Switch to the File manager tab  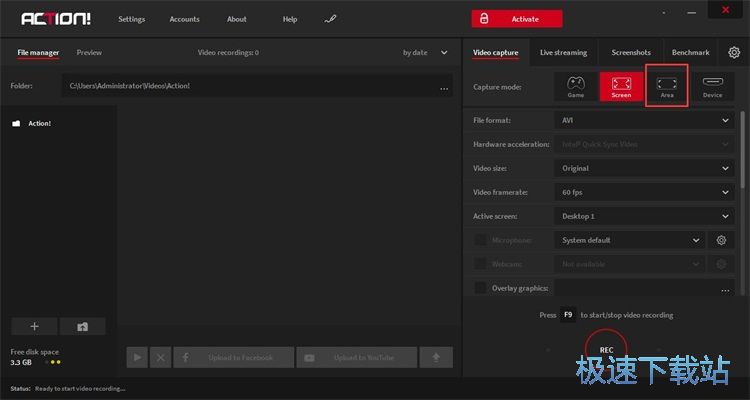pos(38,53)
